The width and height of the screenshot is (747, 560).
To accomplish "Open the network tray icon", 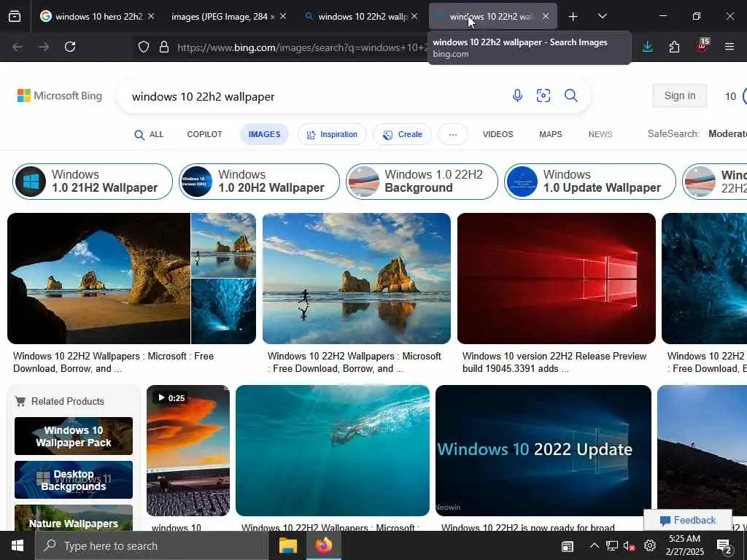I will [612, 546].
